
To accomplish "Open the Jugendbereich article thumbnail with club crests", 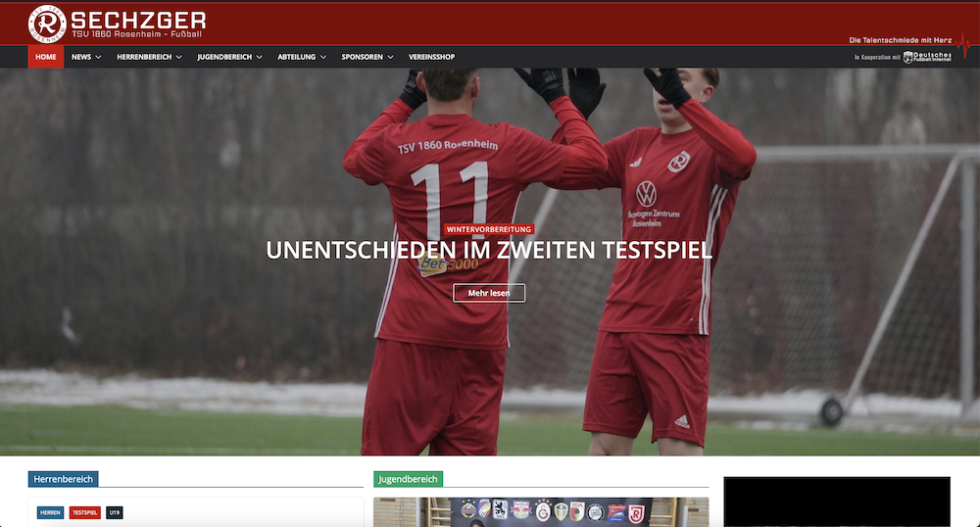I will [x=541, y=512].
